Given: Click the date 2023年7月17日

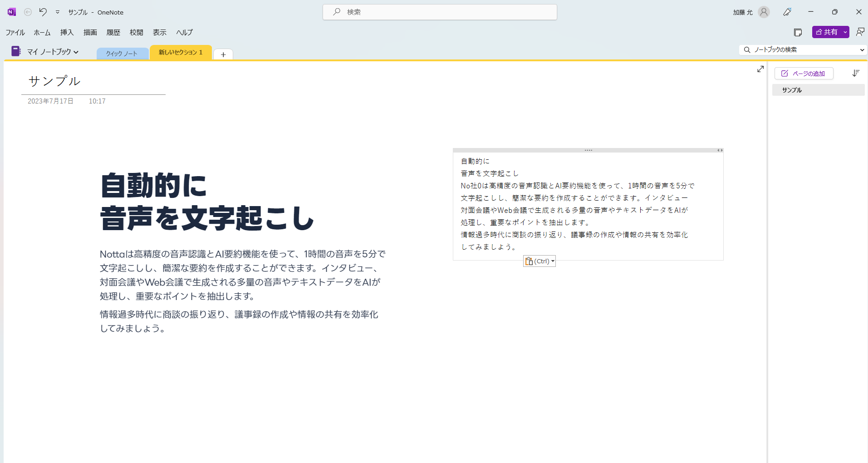Looking at the screenshot, I should pyautogui.click(x=50, y=101).
